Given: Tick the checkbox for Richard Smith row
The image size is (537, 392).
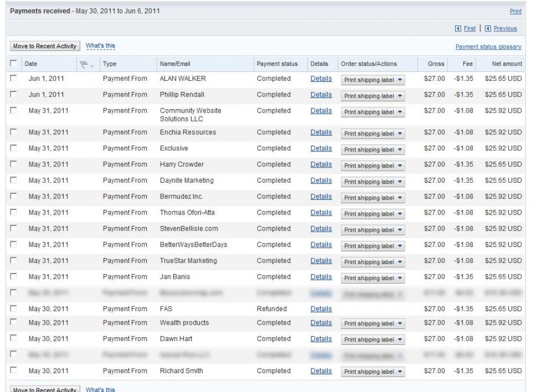Looking at the screenshot, I should click(x=13, y=371).
